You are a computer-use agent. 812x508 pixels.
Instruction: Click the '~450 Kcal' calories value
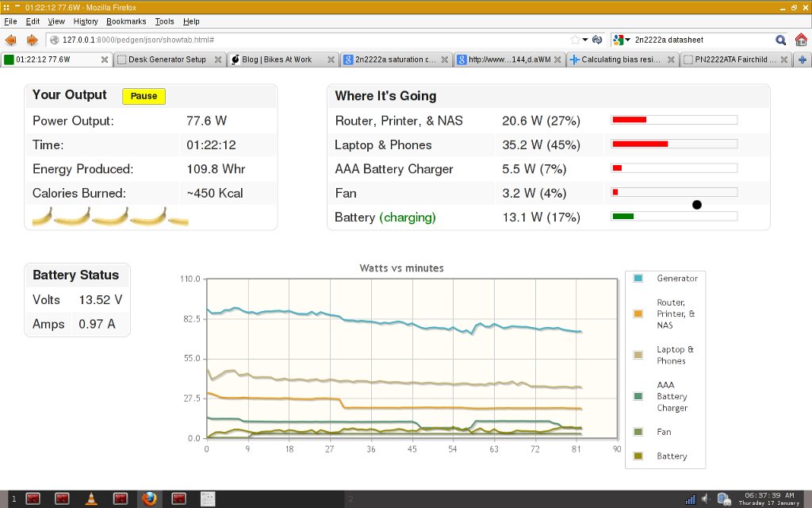(215, 194)
